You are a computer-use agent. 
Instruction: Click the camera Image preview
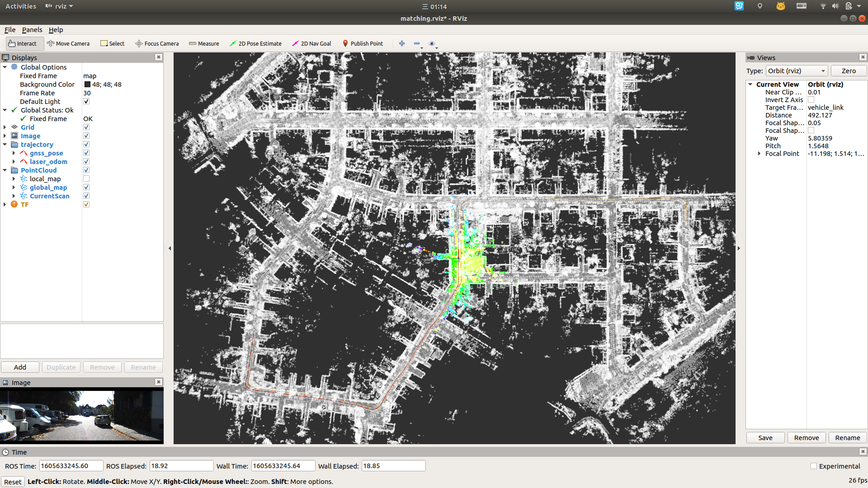point(82,416)
